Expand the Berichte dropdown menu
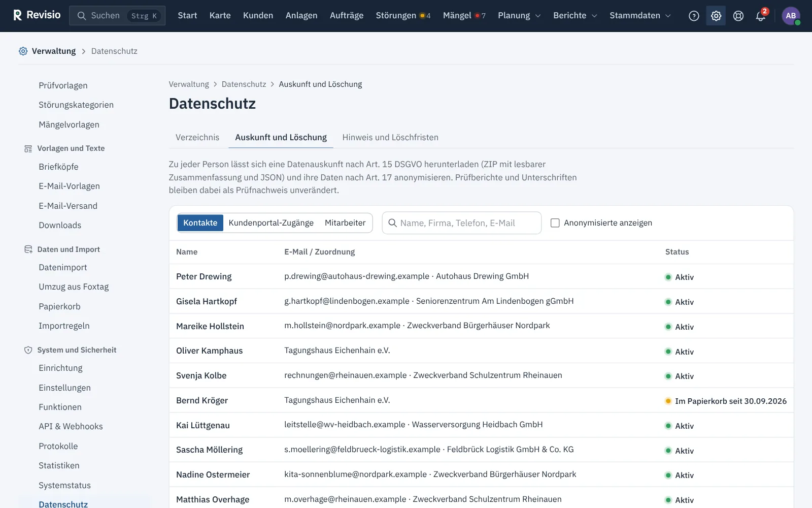This screenshot has width=812, height=508. 575,16
